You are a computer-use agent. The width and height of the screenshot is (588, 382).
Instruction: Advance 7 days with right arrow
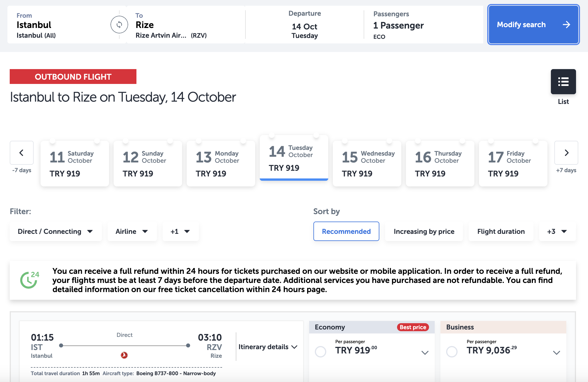566,153
